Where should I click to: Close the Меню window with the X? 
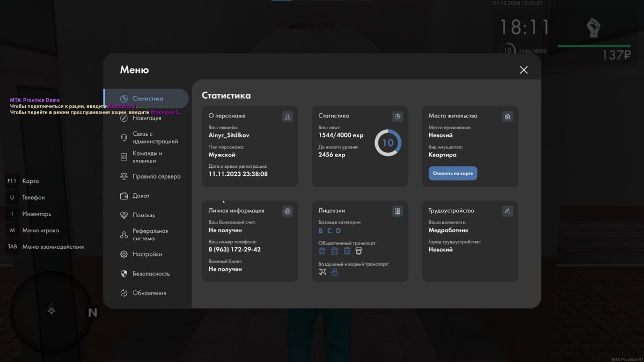[x=524, y=70]
